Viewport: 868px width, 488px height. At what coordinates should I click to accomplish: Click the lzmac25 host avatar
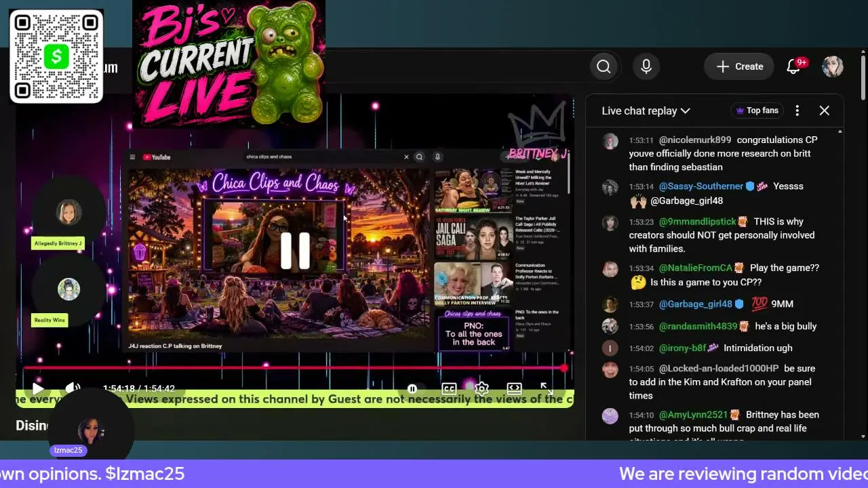pos(90,430)
